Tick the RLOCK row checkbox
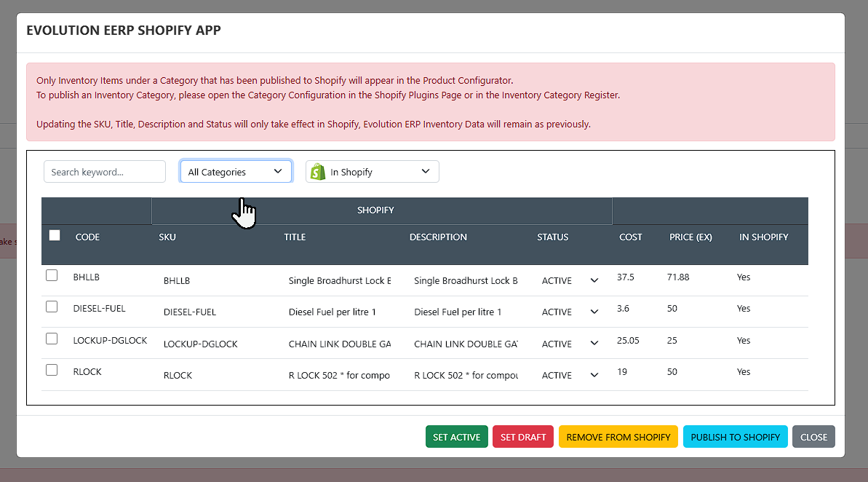This screenshot has height=482, width=868. 52,370
